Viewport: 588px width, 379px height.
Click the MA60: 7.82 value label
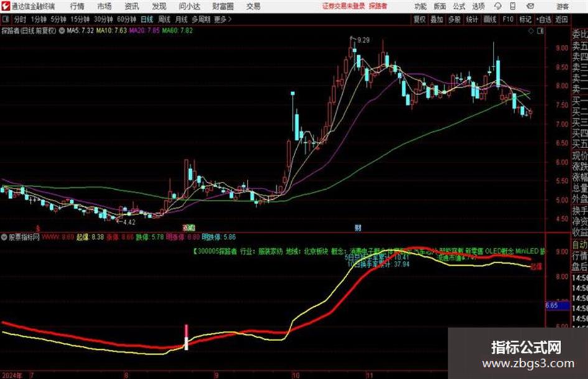click(177, 30)
